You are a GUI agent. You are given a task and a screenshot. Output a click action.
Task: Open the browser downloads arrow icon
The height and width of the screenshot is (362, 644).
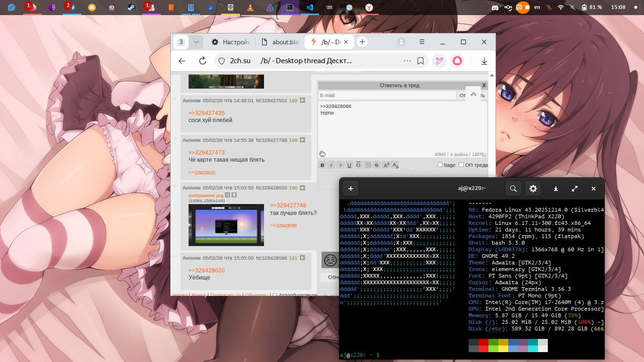484,61
